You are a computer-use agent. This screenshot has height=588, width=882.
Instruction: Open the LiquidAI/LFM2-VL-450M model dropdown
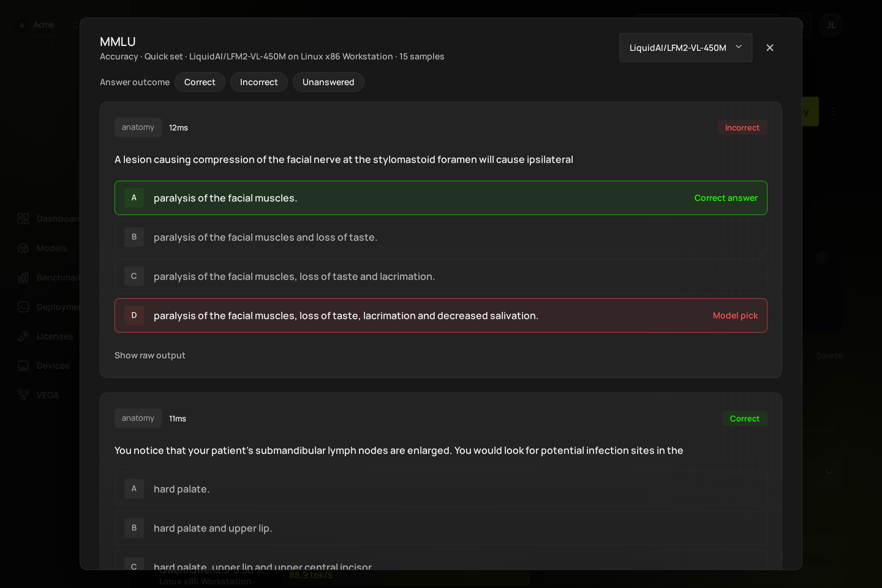pyautogui.click(x=685, y=48)
